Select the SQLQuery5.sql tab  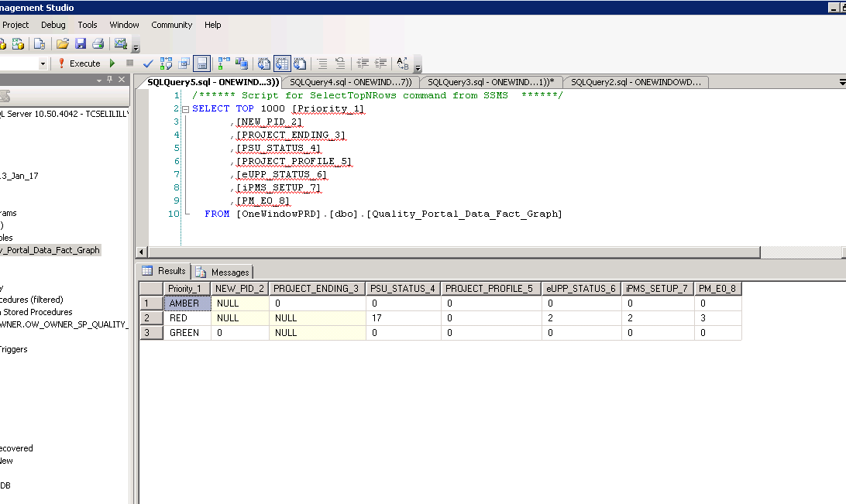pos(213,82)
